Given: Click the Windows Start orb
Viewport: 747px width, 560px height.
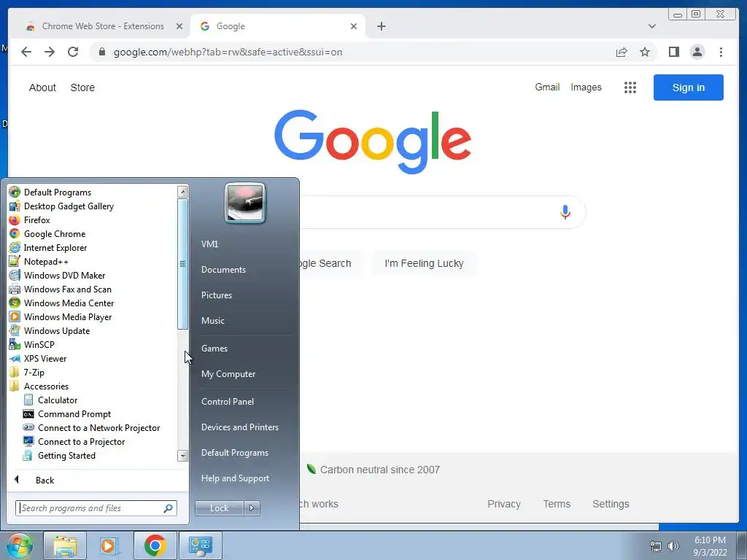Looking at the screenshot, I should coord(19,545).
